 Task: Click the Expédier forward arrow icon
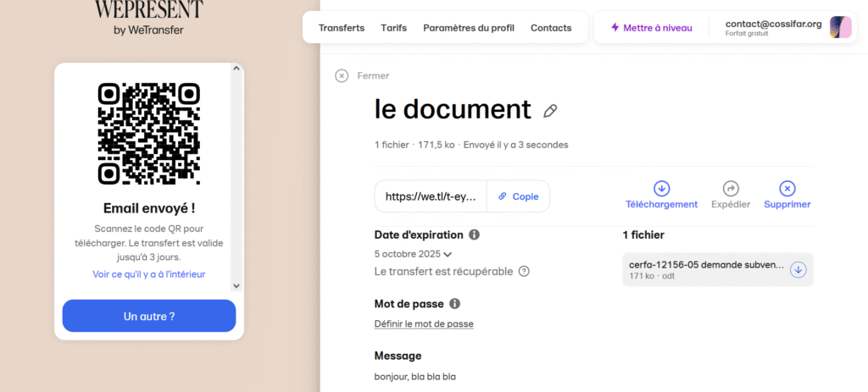pyautogui.click(x=730, y=188)
